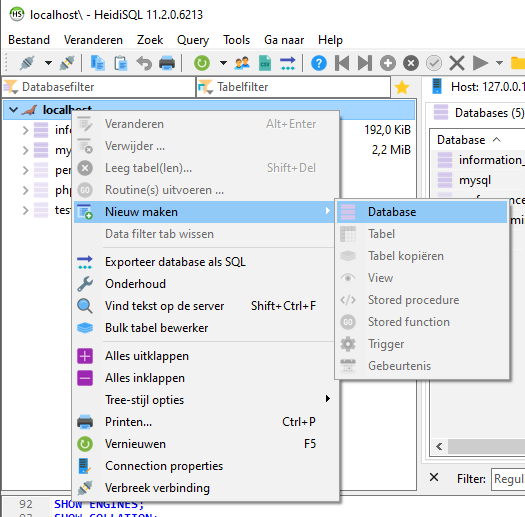Click the Databasefilter input field
This screenshot has height=517, width=525.
click(x=98, y=87)
